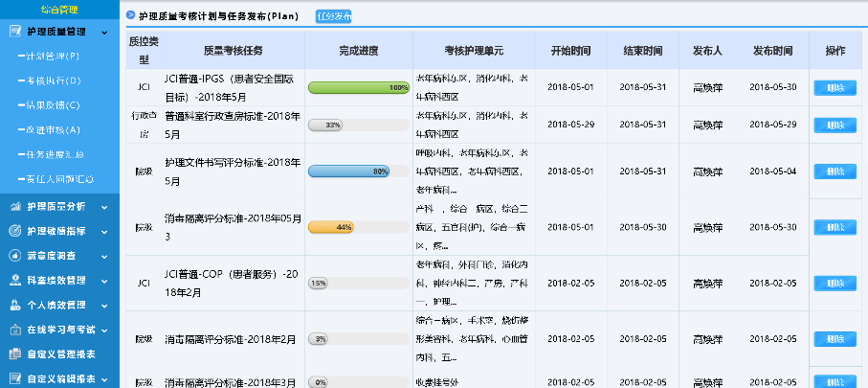The height and width of the screenshot is (388, 868).
Task: Click the 满意度调查 sidebar icon
Action: coord(15,256)
